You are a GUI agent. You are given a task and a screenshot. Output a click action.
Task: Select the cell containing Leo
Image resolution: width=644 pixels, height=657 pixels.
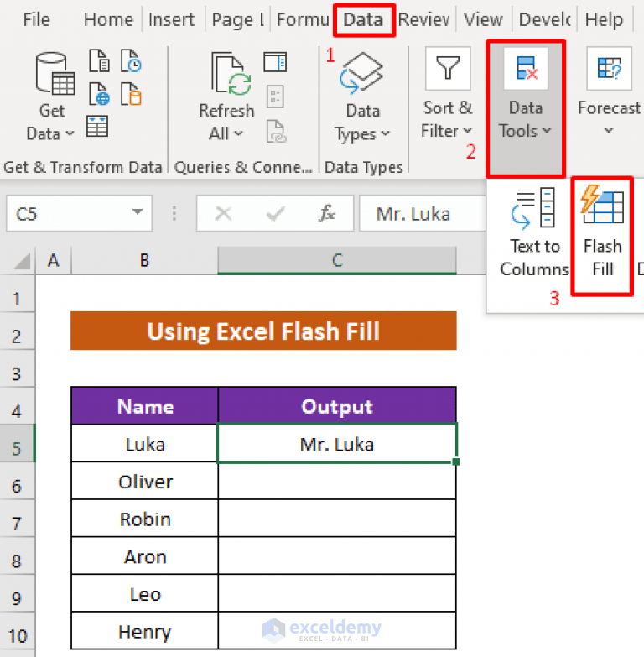click(x=145, y=593)
